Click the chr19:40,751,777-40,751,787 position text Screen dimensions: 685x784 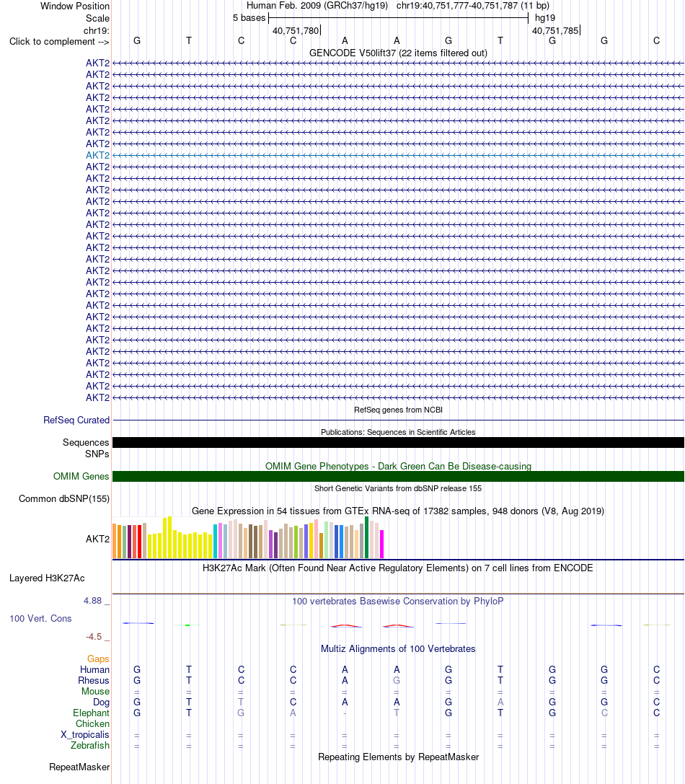pyautogui.click(x=473, y=6)
